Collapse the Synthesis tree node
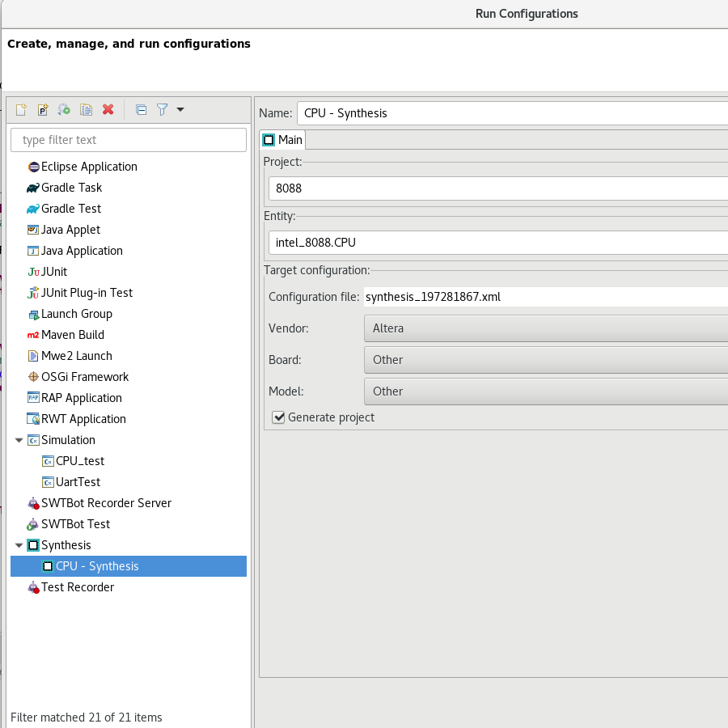This screenshot has height=728, width=728. 19,545
